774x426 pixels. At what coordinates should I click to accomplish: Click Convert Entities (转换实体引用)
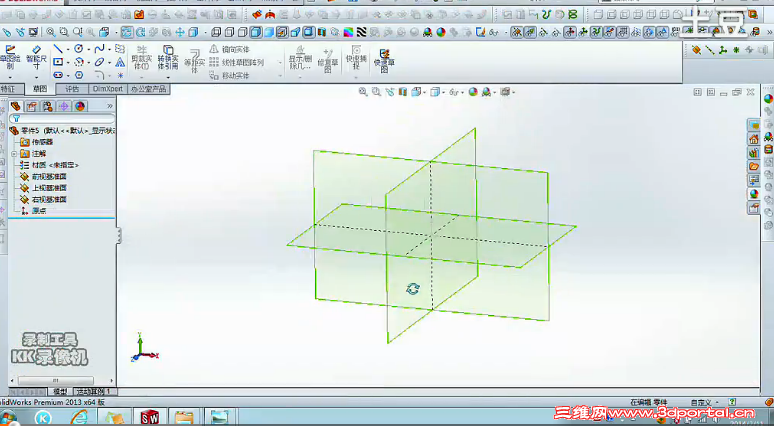(168, 58)
